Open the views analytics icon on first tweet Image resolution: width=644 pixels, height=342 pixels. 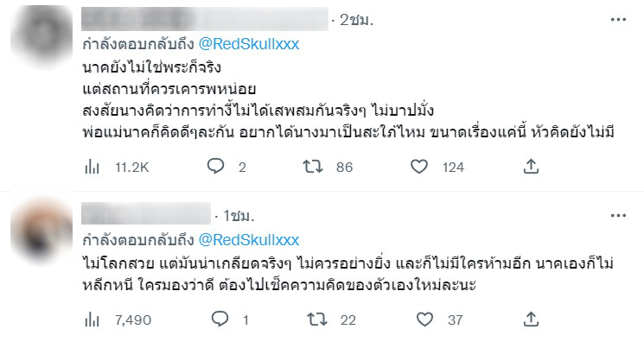[92, 167]
